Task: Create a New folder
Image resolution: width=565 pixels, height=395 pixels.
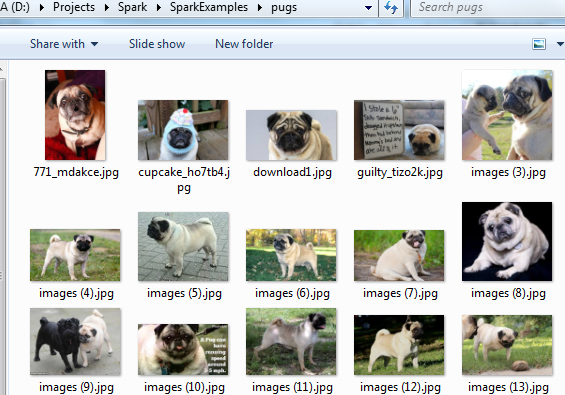Action: click(244, 44)
